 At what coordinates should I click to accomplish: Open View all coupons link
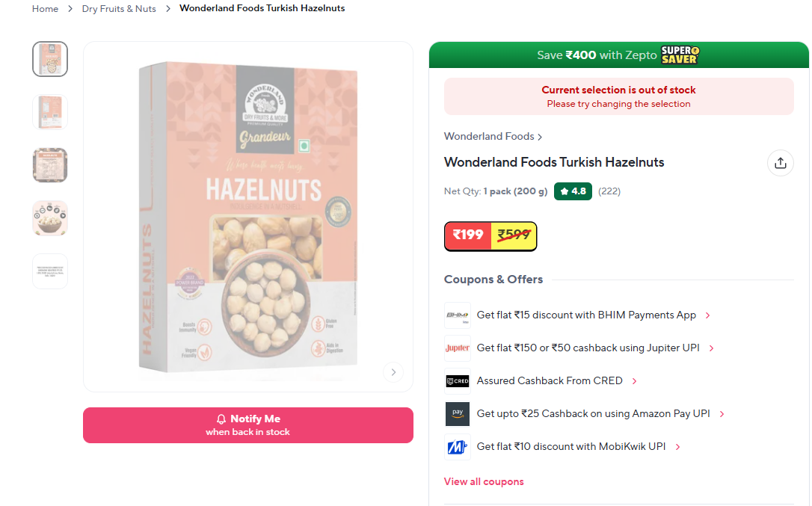(484, 481)
